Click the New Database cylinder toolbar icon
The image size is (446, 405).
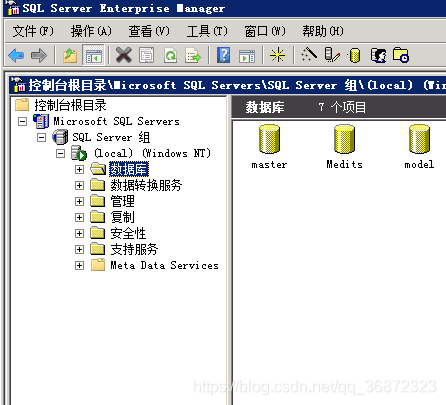click(355, 55)
